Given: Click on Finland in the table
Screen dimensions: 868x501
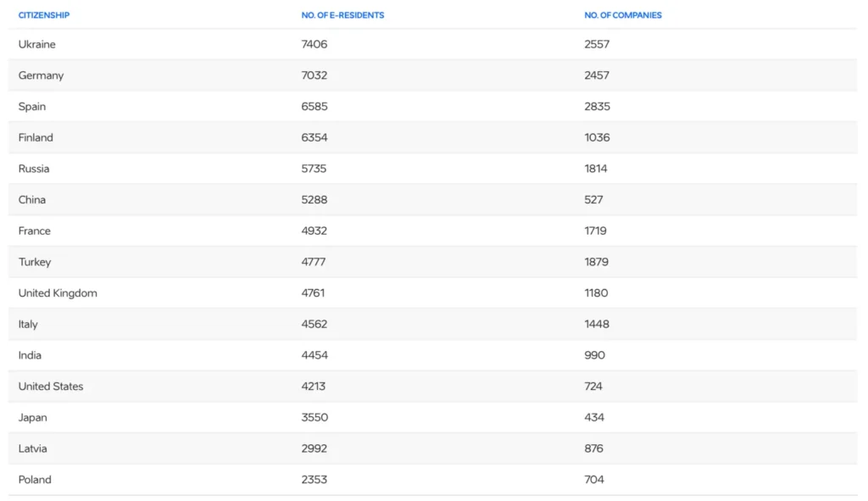Looking at the screenshot, I should tap(36, 137).
